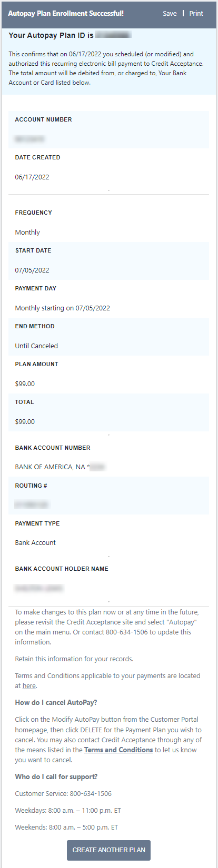Viewport: 218px width, 868px height.
Task: Select the Autopay Plan Enrollment Successful heading
Action: pyautogui.click(x=66, y=13)
